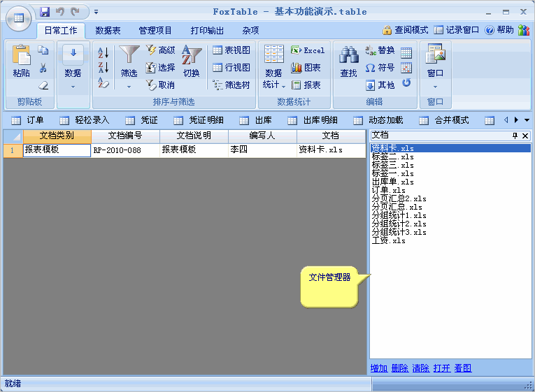Click the 增加 add link

coord(379,368)
